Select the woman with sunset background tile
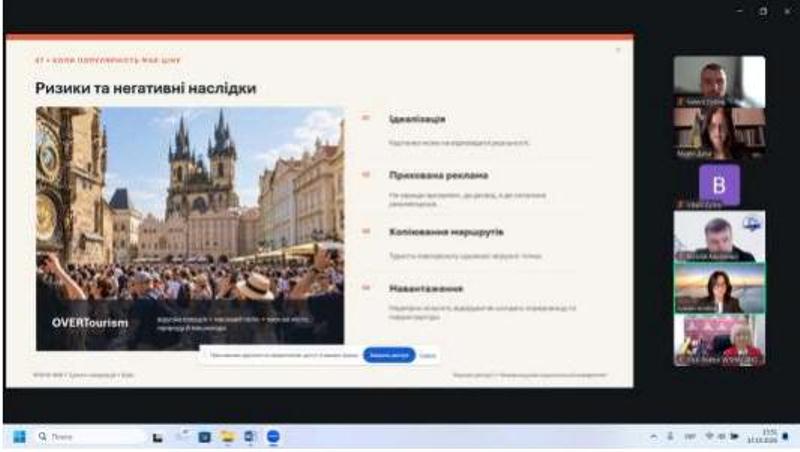This screenshot has width=800, height=452. click(x=719, y=288)
